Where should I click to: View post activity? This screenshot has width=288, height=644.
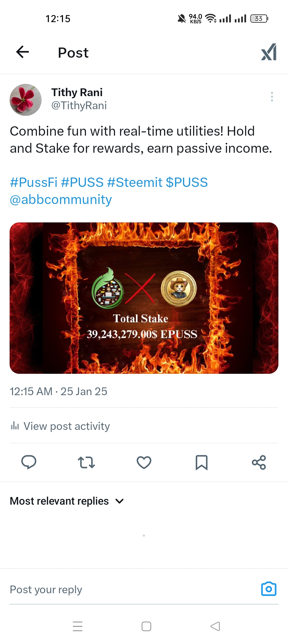pyautogui.click(x=60, y=426)
